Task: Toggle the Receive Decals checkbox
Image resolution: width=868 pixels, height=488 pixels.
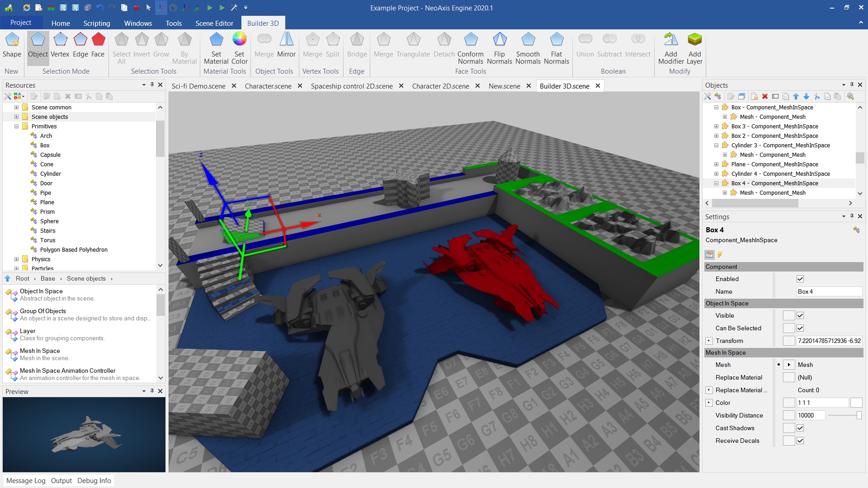Action: pos(800,441)
